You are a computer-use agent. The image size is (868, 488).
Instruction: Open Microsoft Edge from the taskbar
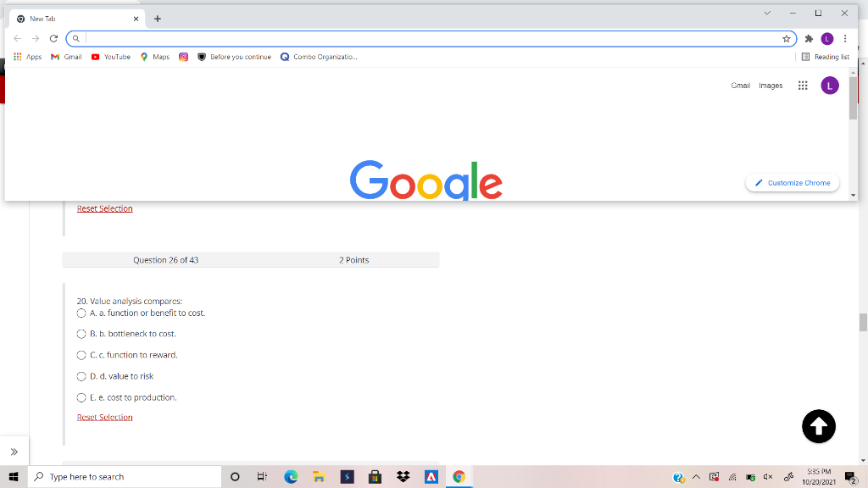pyautogui.click(x=290, y=476)
